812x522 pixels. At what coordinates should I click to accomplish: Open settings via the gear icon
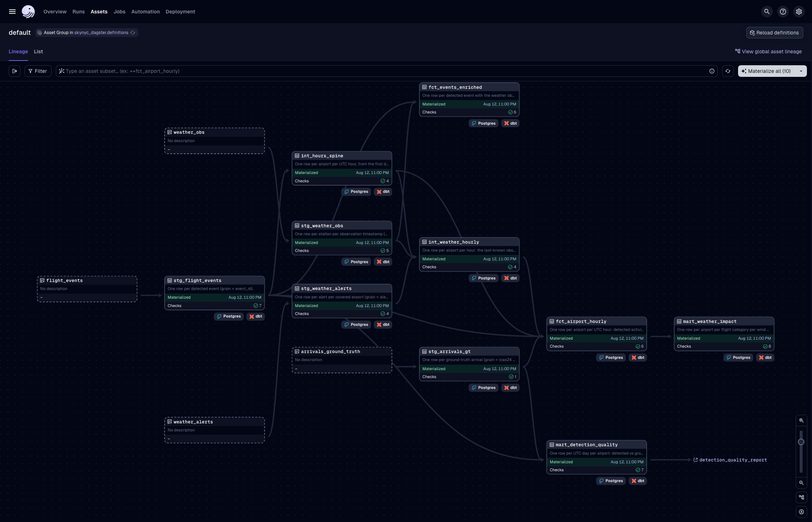point(799,12)
